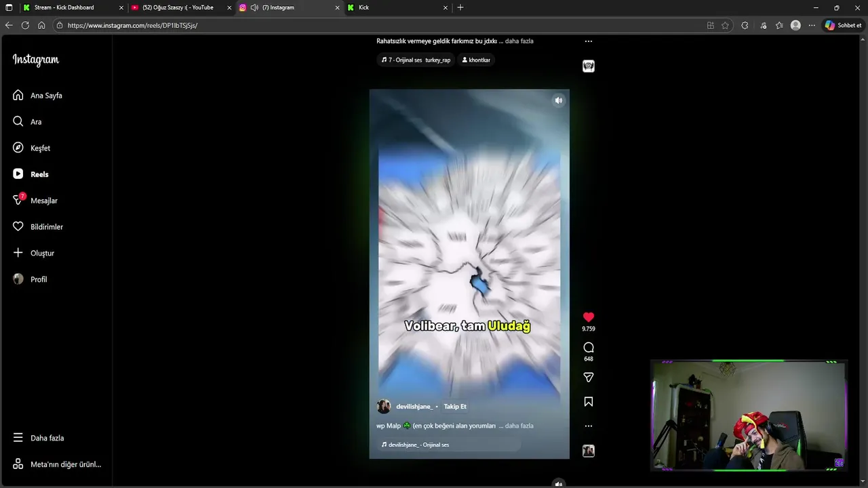
Task: Mute the Instagram tab via speaker icon
Action: [254, 7]
